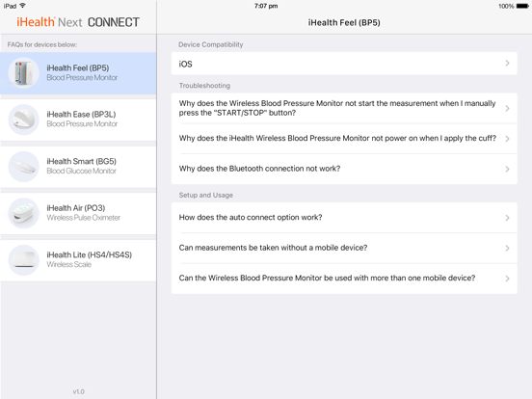Screen dimensions: 532x399
Task: Tap the 'Wireless Pulse Oximeter' subtitle
Action: point(84,218)
